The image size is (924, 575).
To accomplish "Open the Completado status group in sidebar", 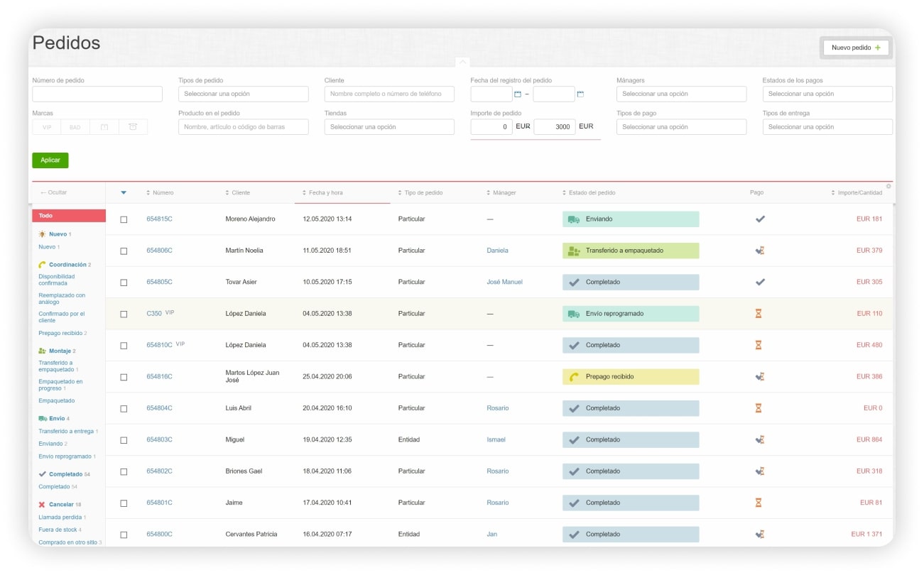I will 65,474.
